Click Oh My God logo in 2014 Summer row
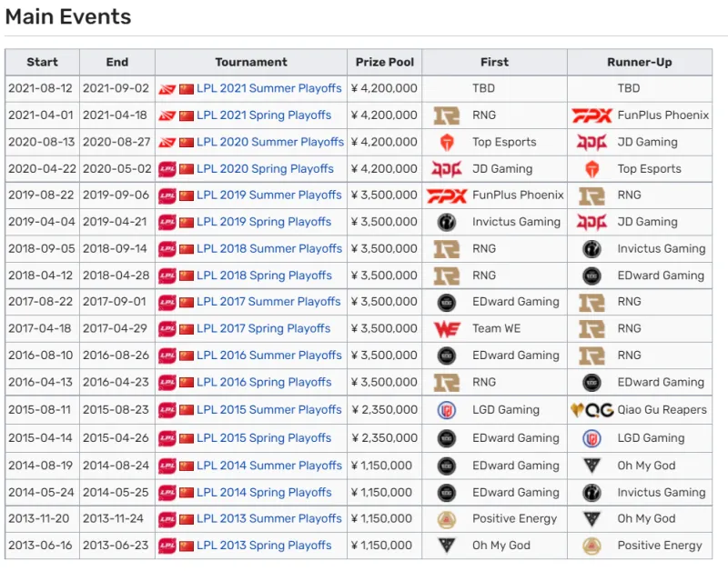 tap(591, 466)
